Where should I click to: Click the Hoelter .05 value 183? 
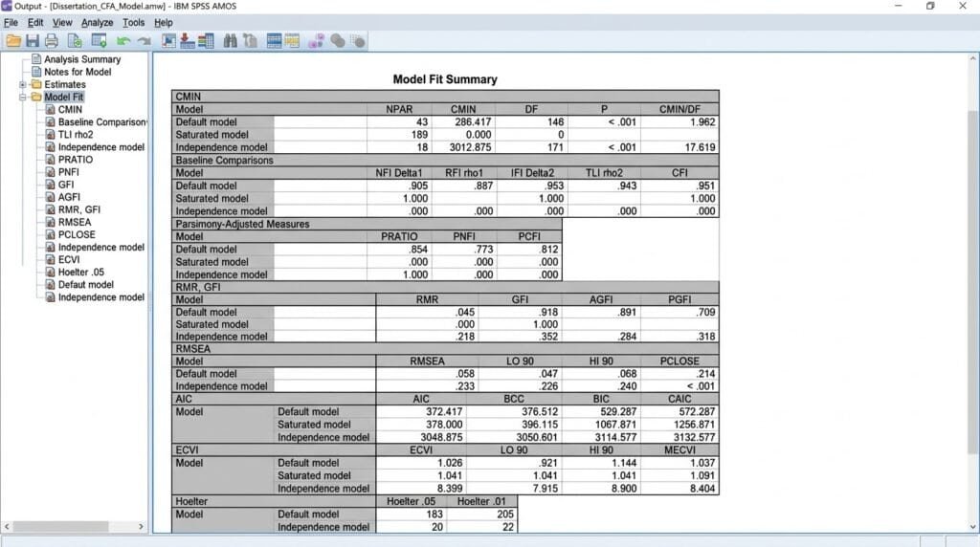point(434,514)
